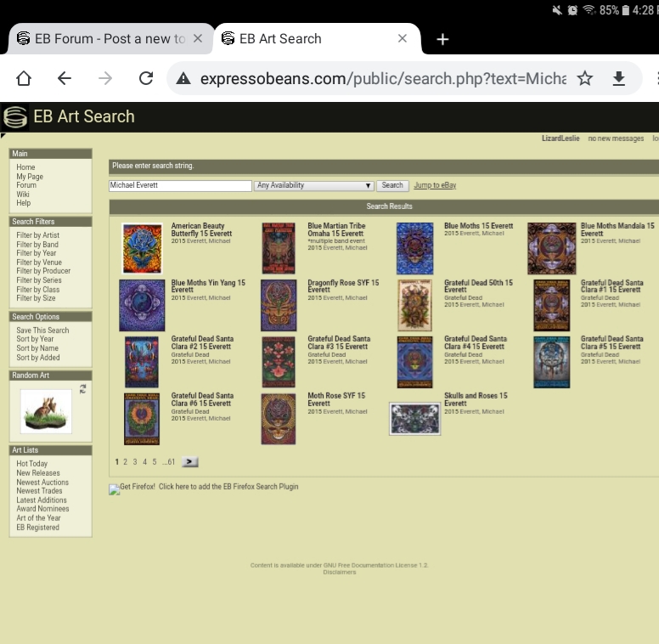
Task: Open Newest Auctions list
Action: 42,483
